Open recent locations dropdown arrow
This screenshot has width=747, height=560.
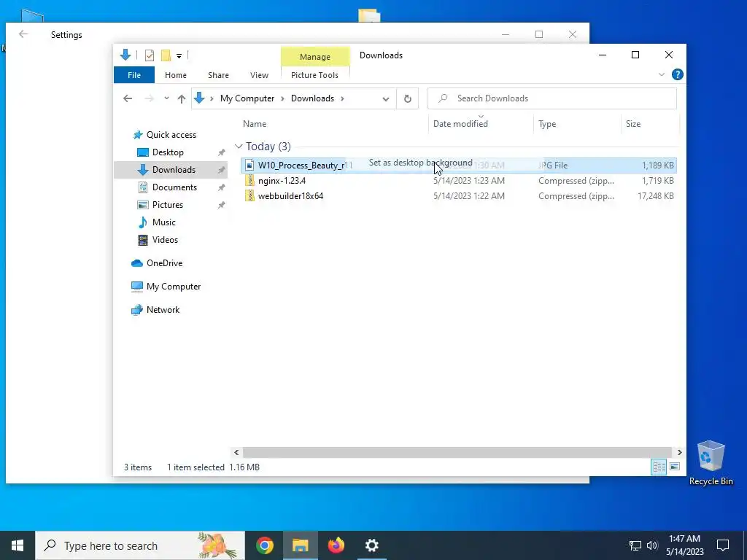pyautogui.click(x=166, y=98)
